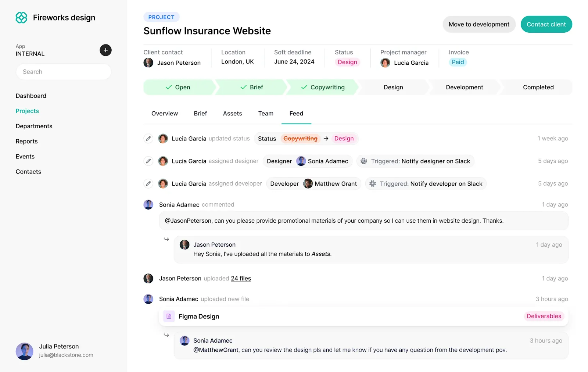Open Departments in sidebar
Image resolution: width=588 pixels, height=372 pixels.
(34, 126)
